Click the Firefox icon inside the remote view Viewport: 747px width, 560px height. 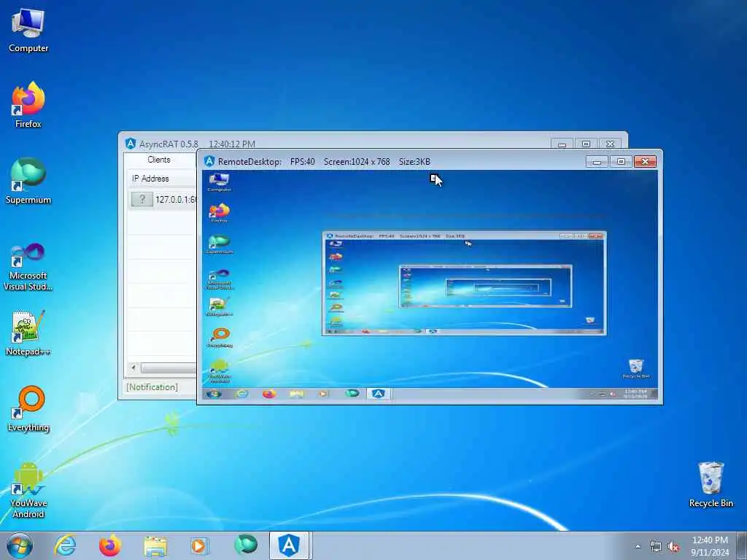pos(219,213)
